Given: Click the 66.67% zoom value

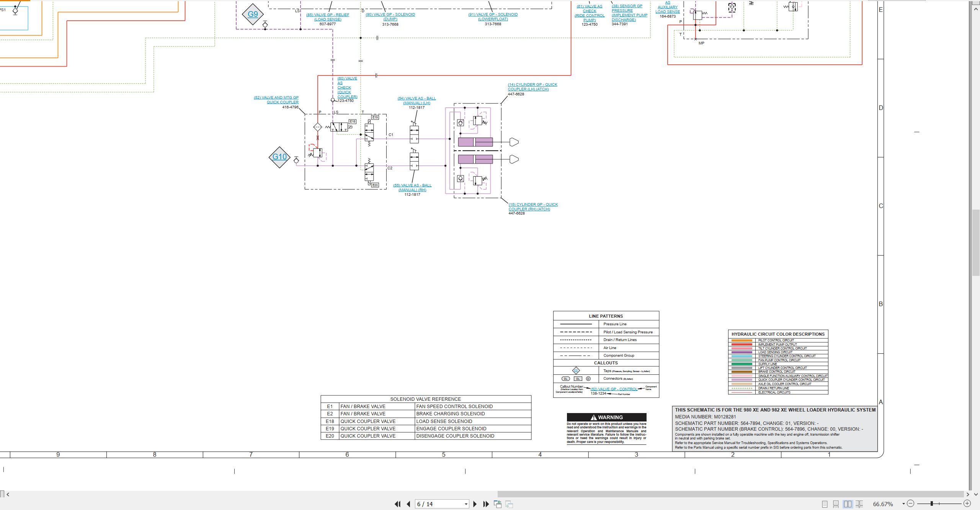Looking at the screenshot, I should point(883,504).
